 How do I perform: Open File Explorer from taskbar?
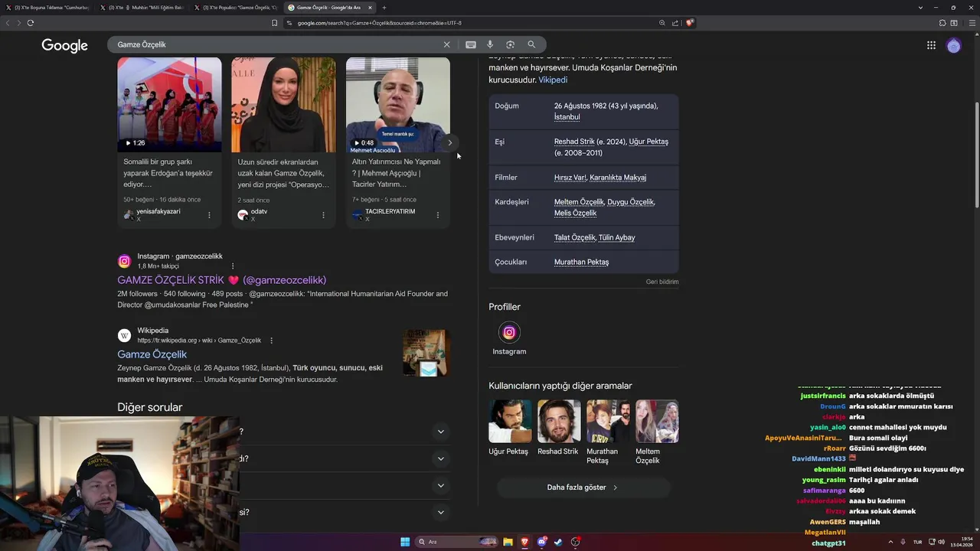point(508,542)
